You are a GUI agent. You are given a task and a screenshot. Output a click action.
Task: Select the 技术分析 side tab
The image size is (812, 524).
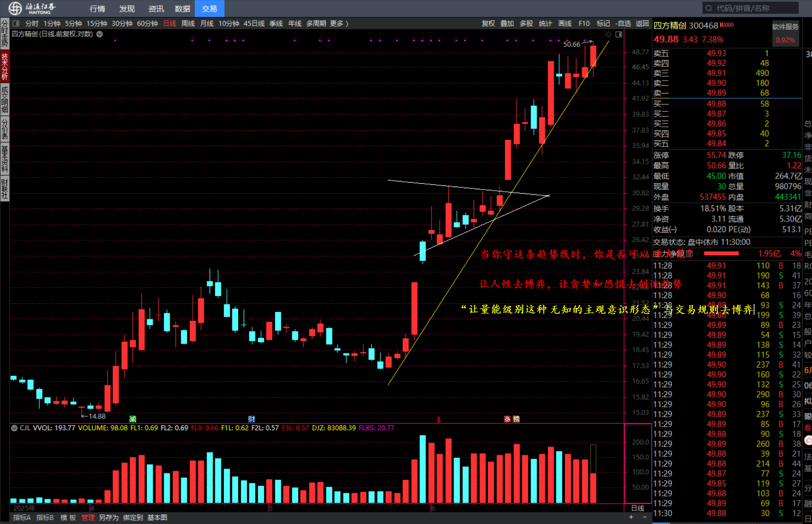pyautogui.click(x=5, y=66)
